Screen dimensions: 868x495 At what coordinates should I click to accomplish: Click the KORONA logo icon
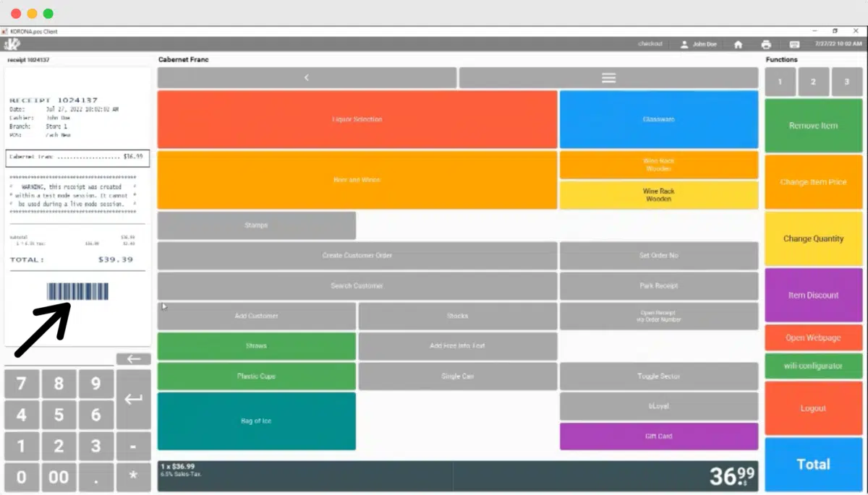pyautogui.click(x=12, y=44)
